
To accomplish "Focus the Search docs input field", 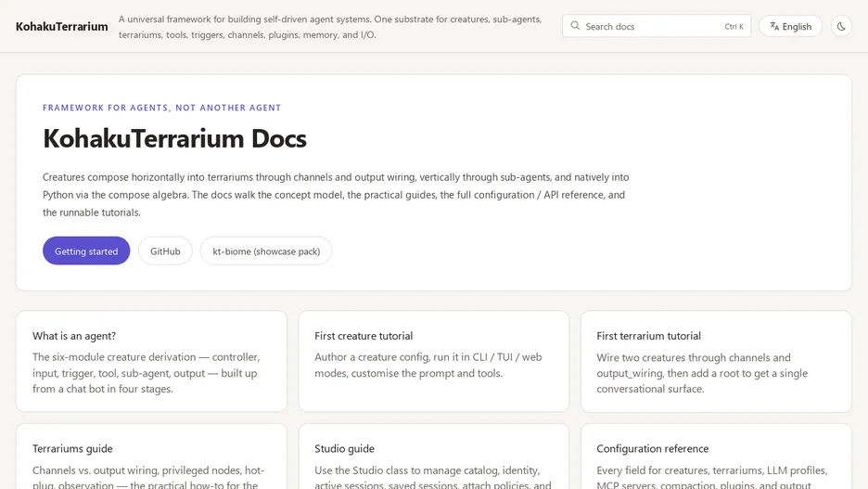I will pos(656,26).
